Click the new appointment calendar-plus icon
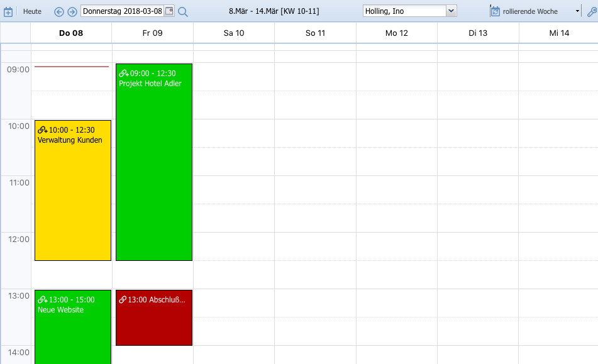 pos(9,11)
